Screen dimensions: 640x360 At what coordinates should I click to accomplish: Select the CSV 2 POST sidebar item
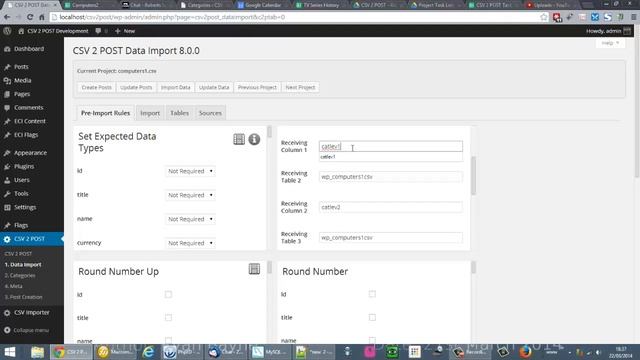click(x=32, y=239)
